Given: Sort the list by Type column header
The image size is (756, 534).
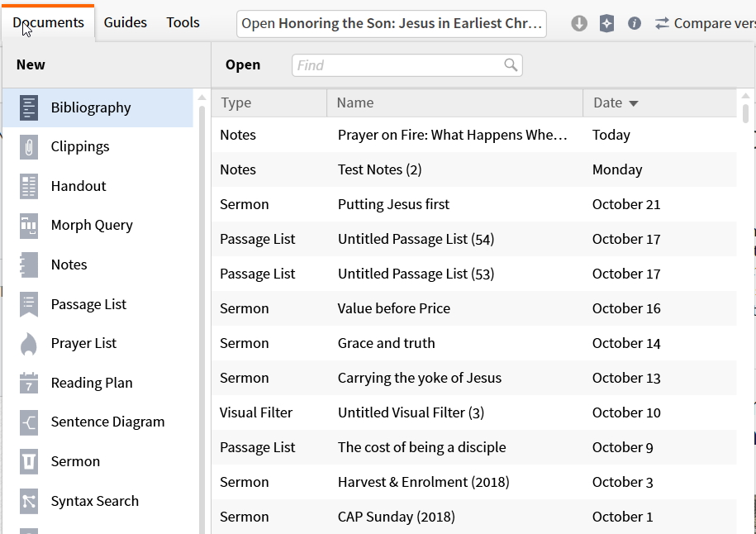Looking at the screenshot, I should (236, 103).
